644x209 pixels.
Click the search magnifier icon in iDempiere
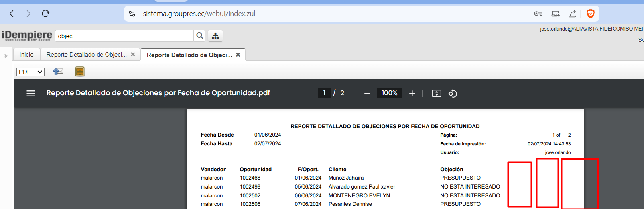[x=199, y=36]
